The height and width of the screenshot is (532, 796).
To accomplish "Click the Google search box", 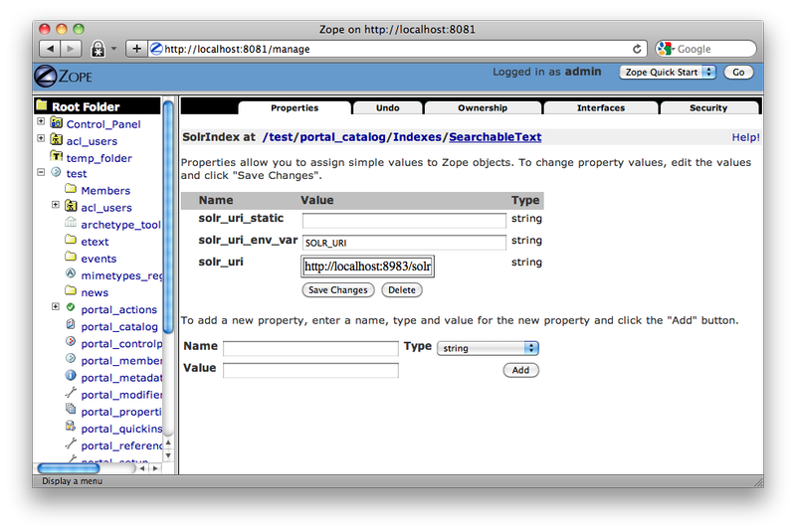I will [706, 49].
